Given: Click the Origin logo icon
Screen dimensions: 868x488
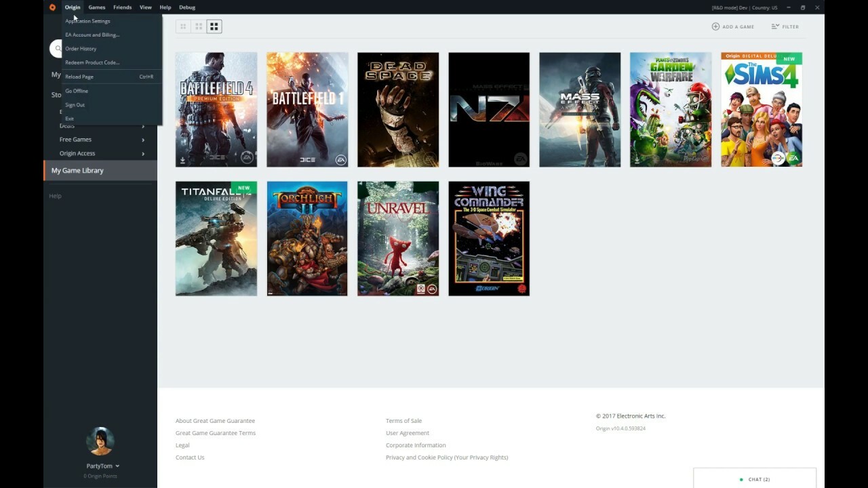Looking at the screenshot, I should (52, 7).
